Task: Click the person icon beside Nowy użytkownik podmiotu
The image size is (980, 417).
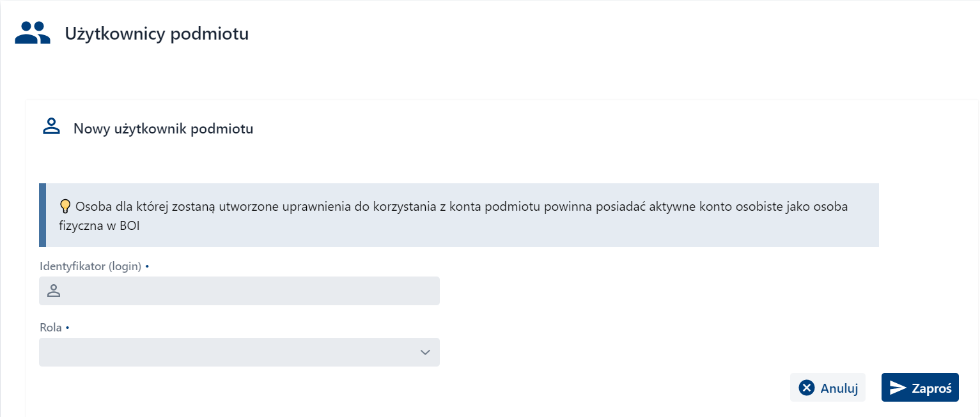Action: (x=51, y=127)
